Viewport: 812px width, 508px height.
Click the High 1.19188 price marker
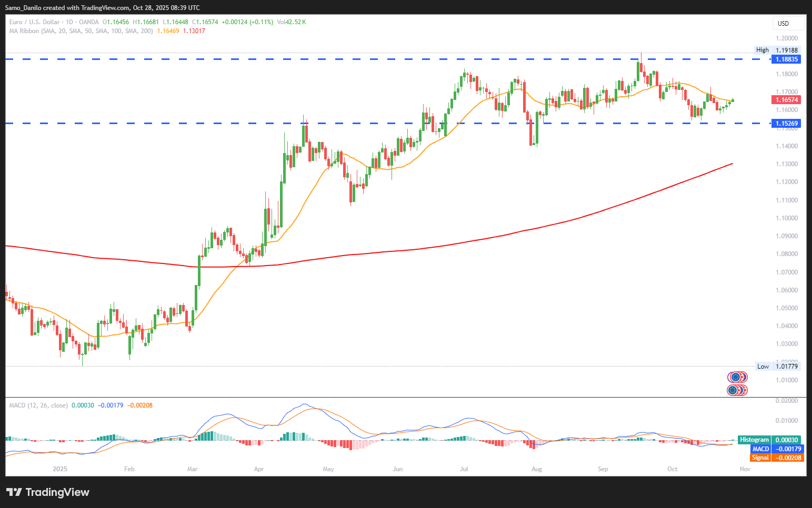tap(778, 50)
